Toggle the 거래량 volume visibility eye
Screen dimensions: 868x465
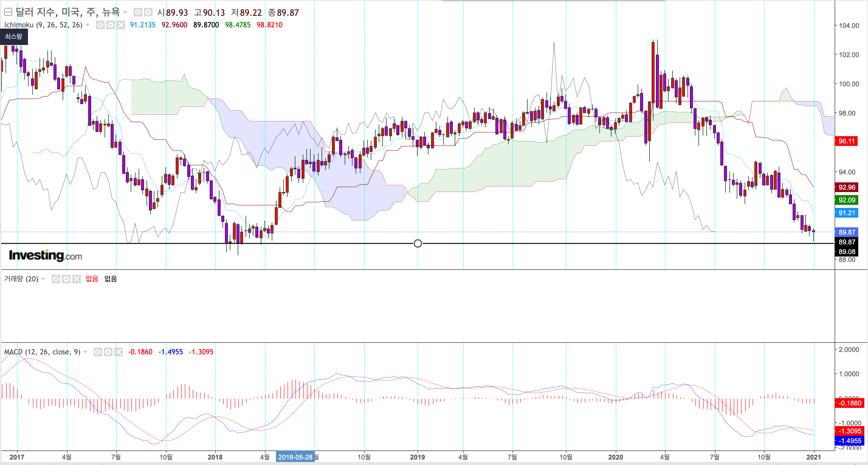coord(56,279)
